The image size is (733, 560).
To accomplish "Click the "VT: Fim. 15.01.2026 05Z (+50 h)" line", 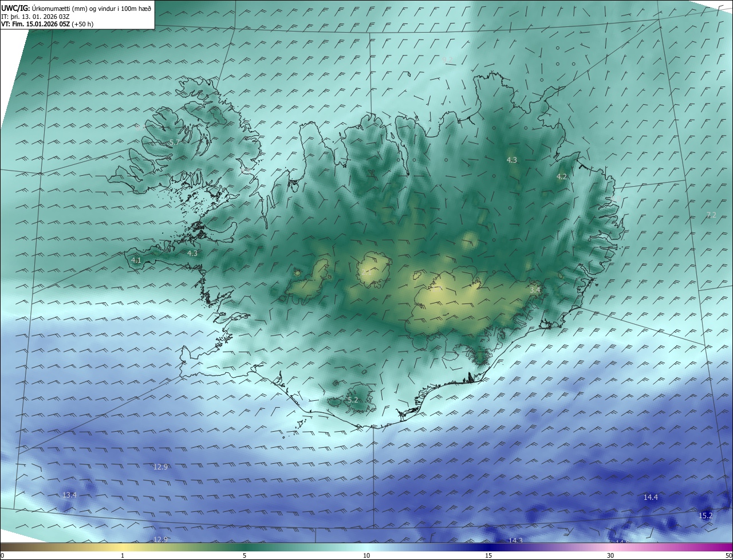I will click(x=48, y=24).
